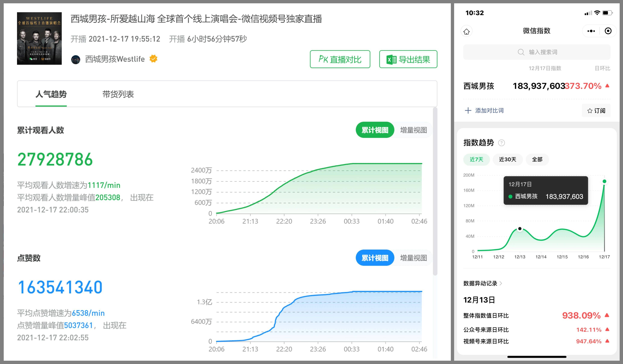Click the 938.09% 整体指数值日环比 value
The height and width of the screenshot is (364, 623).
[x=581, y=315]
